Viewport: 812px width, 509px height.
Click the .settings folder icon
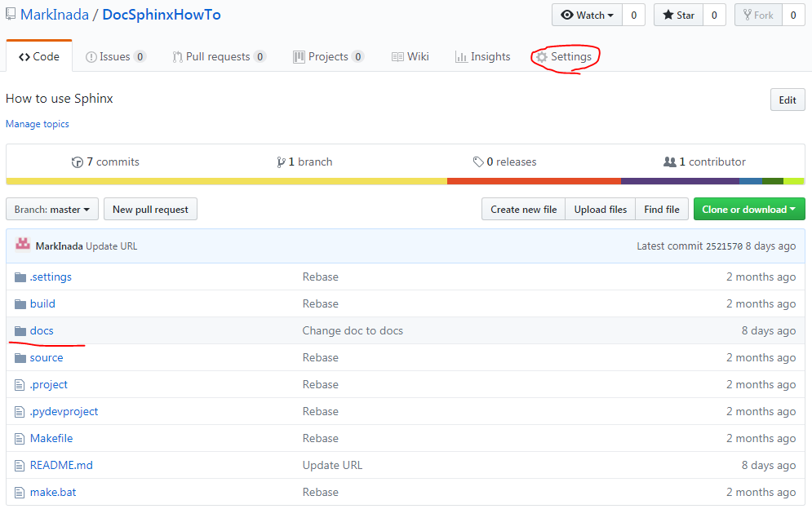[20, 277]
